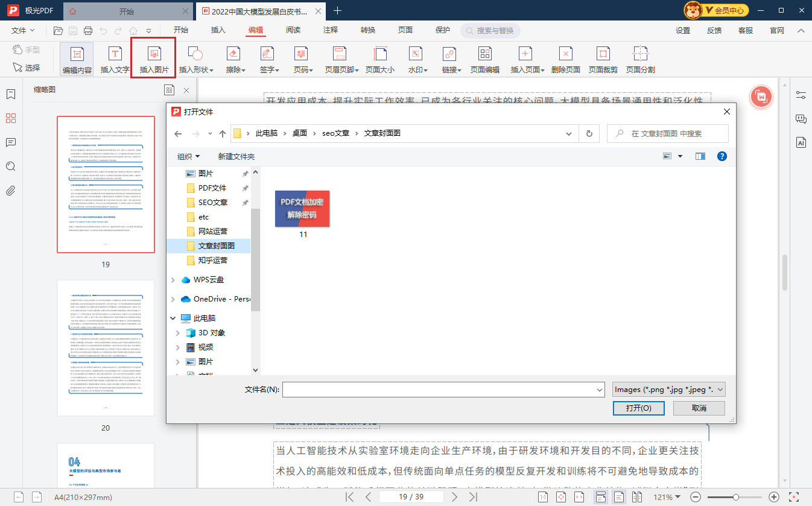Click the 页面编辑 page edit tool

485,60
